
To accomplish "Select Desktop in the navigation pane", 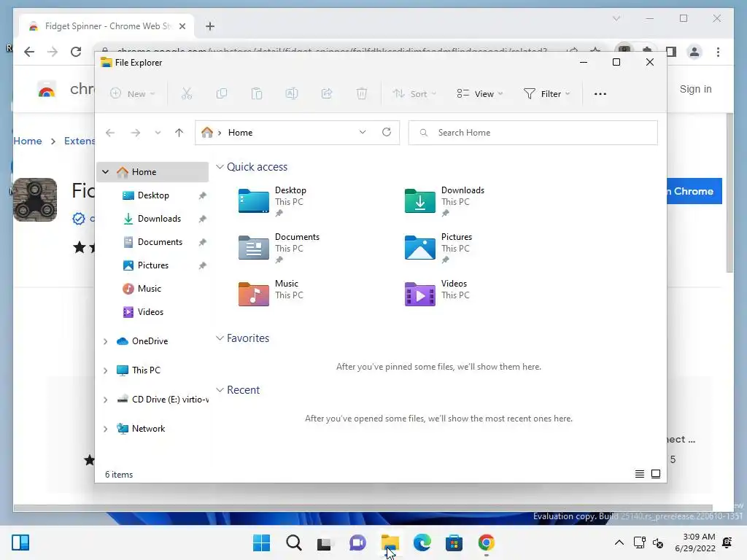I will click(152, 195).
